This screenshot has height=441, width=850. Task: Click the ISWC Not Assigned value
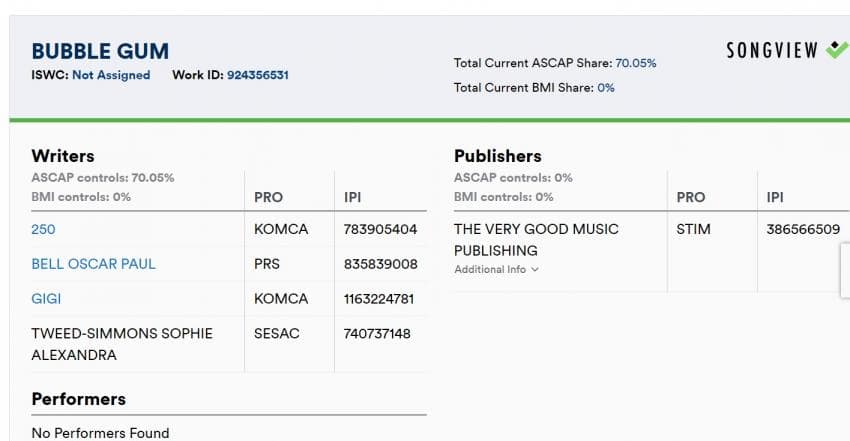[x=111, y=75]
